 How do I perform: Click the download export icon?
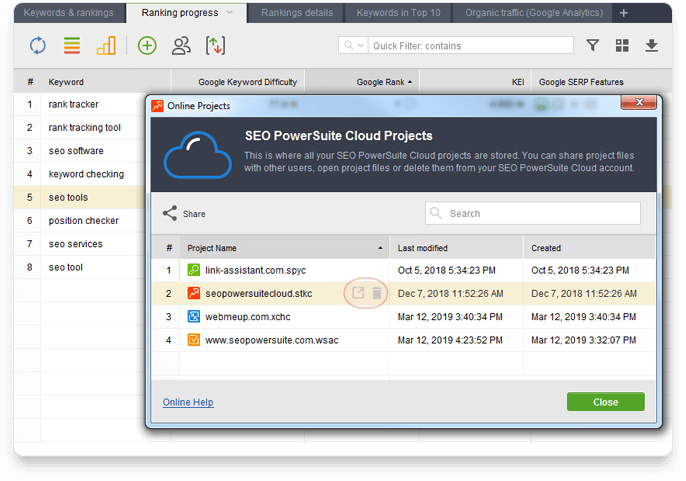pos(651,45)
